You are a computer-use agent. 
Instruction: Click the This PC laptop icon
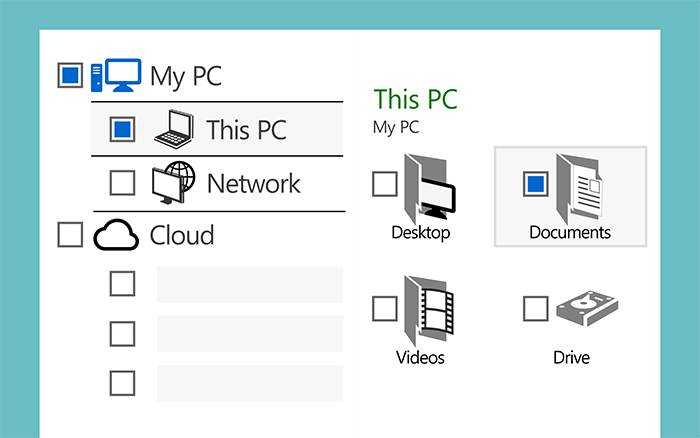174,129
